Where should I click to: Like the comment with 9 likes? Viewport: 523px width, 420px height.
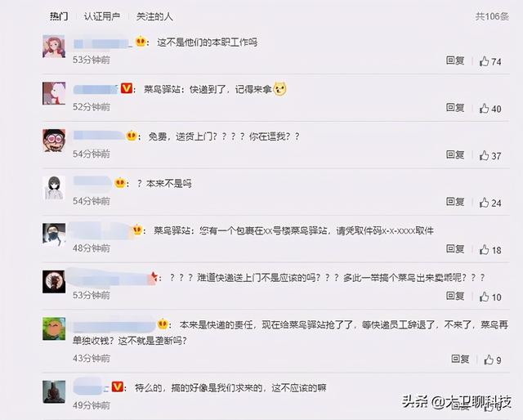pos(489,360)
